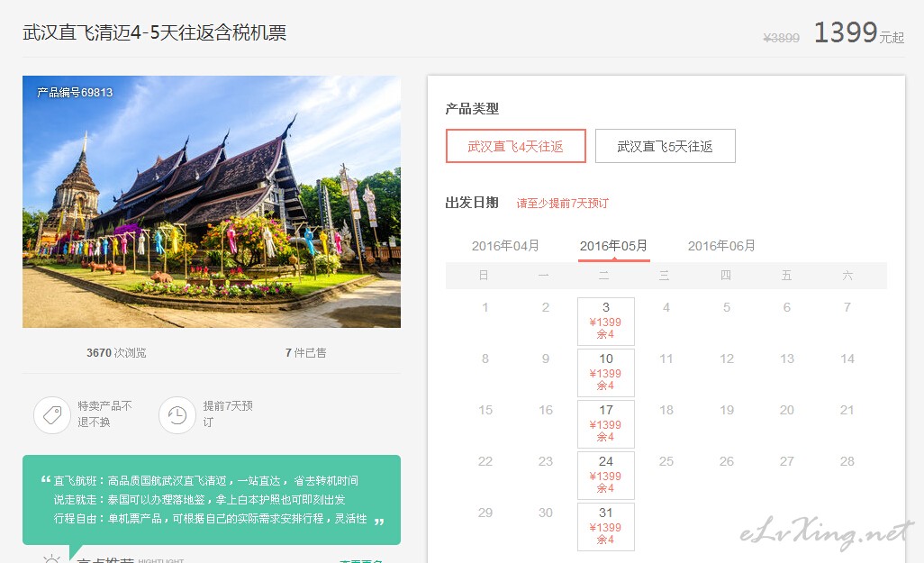
Task: Click the 六 weekday column header
Action: [x=847, y=276]
